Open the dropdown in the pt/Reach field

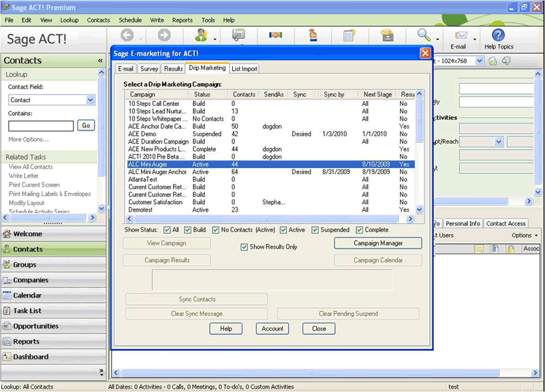coord(499,142)
